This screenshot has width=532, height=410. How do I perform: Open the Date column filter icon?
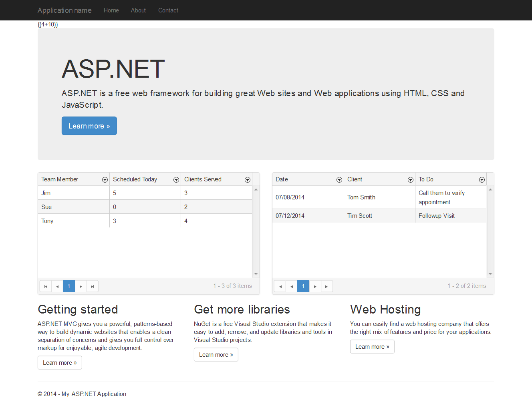pyautogui.click(x=339, y=180)
